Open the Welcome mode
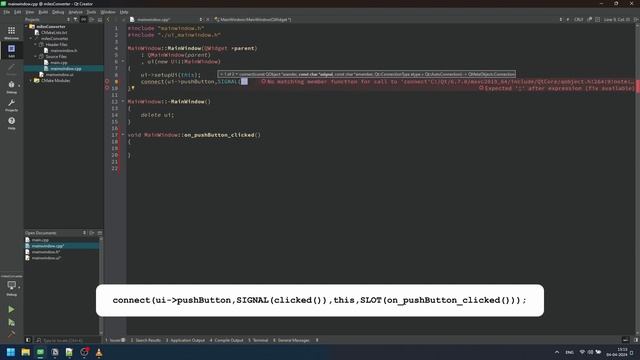Image resolution: width=640 pixels, height=360 pixels. [x=11, y=33]
